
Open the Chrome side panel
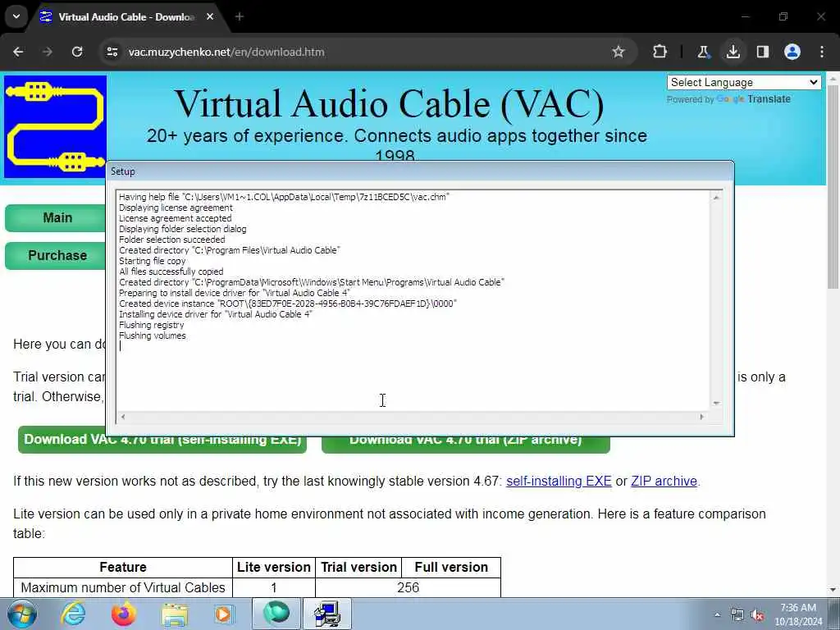(762, 52)
